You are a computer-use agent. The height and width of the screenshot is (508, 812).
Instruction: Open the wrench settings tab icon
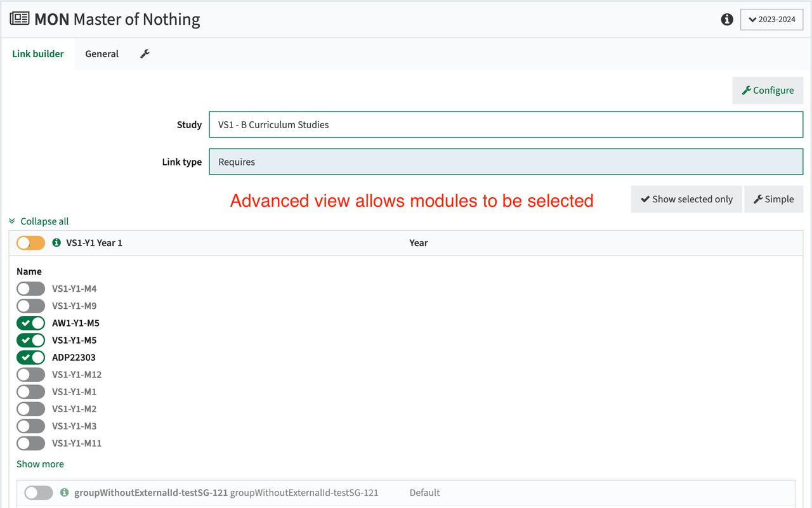pyautogui.click(x=145, y=54)
